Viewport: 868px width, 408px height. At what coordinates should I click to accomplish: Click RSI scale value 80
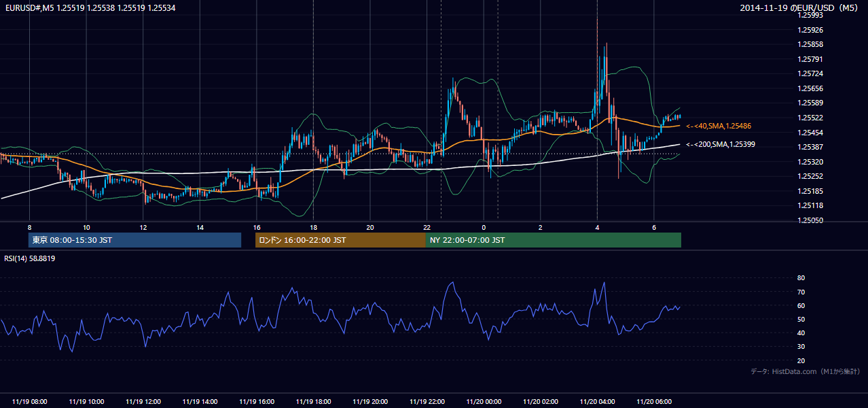click(x=801, y=278)
